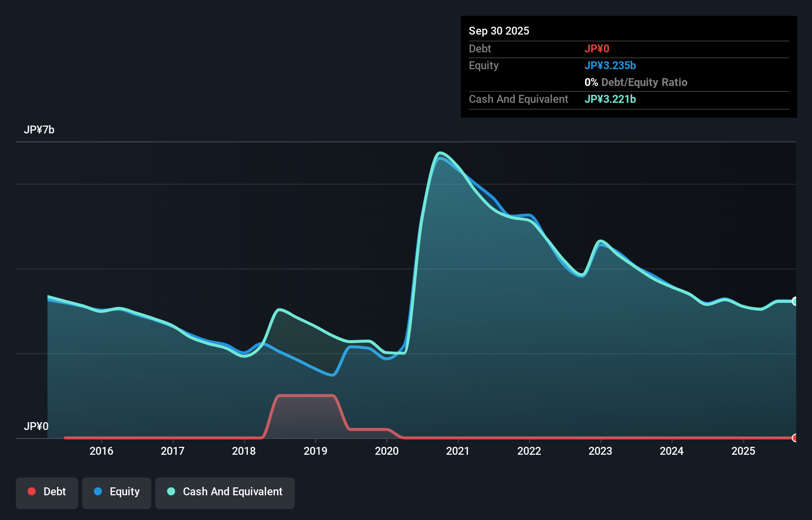Select the 2021 year label on the axis

point(458,451)
